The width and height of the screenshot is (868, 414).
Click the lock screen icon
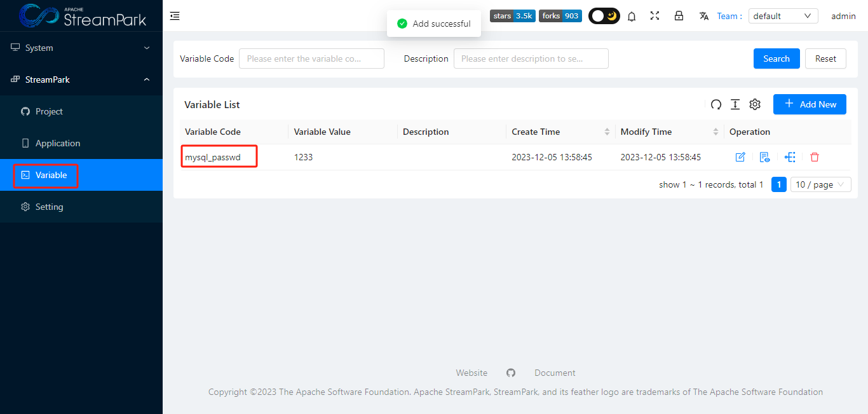pyautogui.click(x=679, y=16)
